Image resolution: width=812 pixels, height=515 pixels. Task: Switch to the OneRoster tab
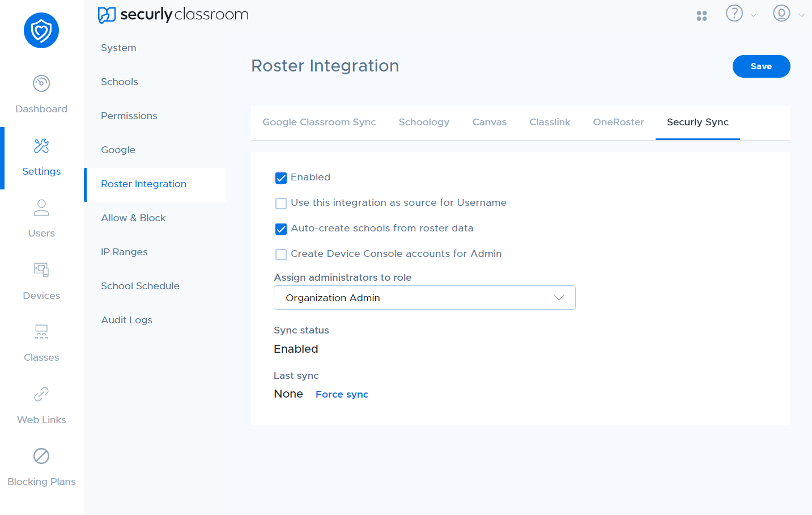(x=618, y=122)
